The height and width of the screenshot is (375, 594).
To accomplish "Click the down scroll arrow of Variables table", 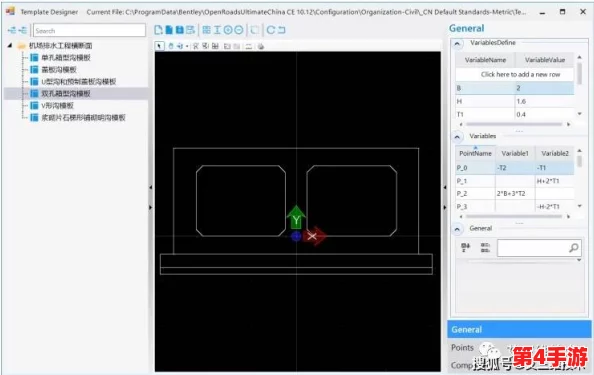I will tap(579, 206).
